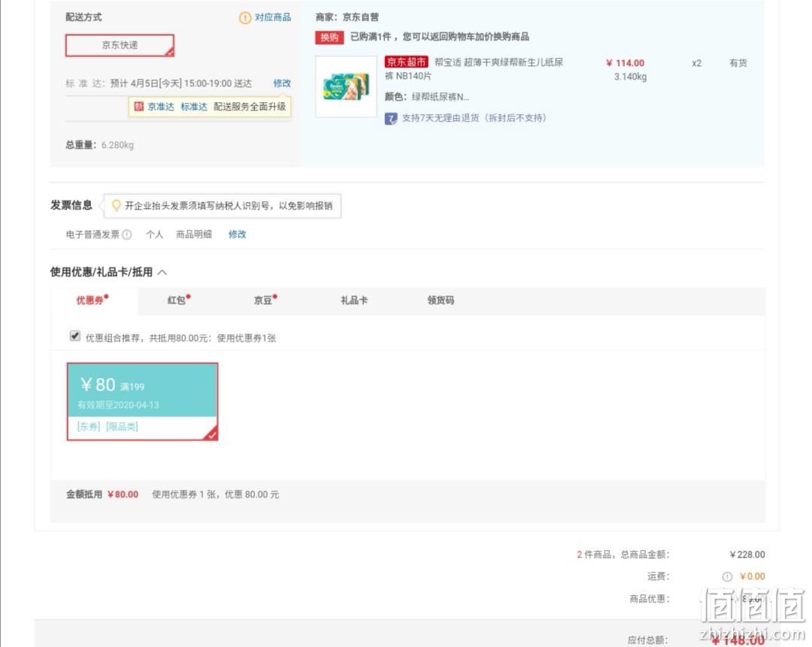The width and height of the screenshot is (812, 647).
Task: Click the quantity x2 text
Action: pyautogui.click(x=696, y=63)
